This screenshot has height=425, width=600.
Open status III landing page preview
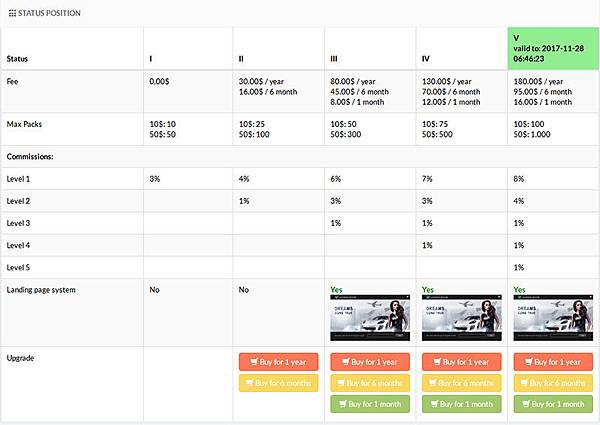click(x=367, y=319)
